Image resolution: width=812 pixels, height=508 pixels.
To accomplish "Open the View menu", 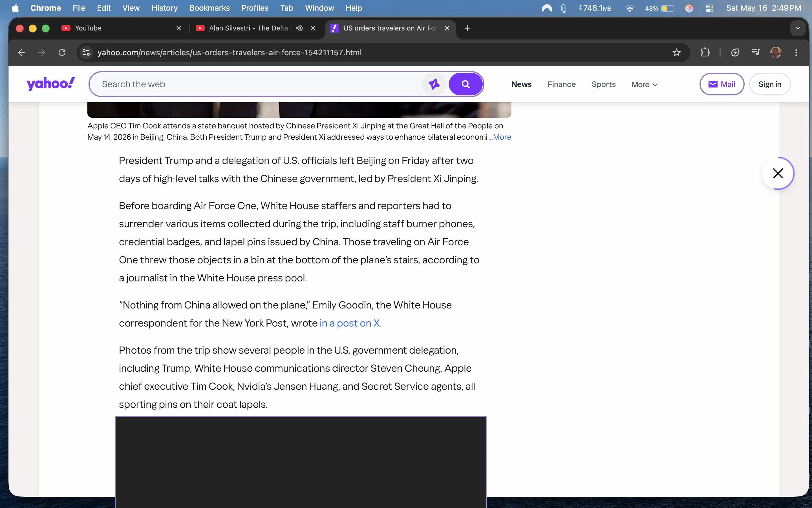I will (131, 8).
